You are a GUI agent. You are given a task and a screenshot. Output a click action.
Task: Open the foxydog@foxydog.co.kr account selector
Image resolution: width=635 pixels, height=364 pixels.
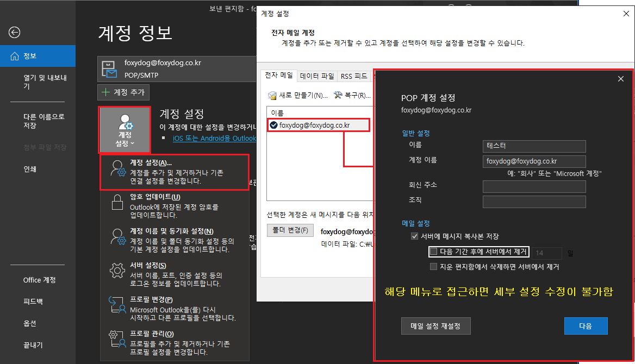coord(177,69)
